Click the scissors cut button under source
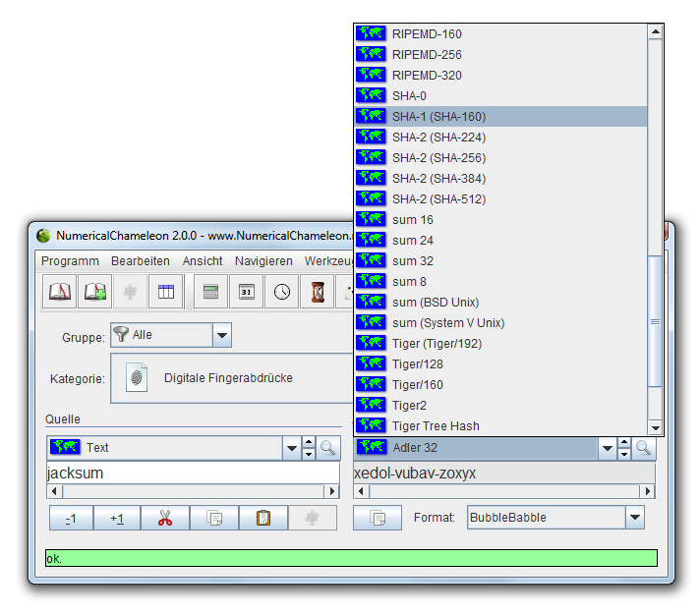The image size is (700, 614). point(164,518)
